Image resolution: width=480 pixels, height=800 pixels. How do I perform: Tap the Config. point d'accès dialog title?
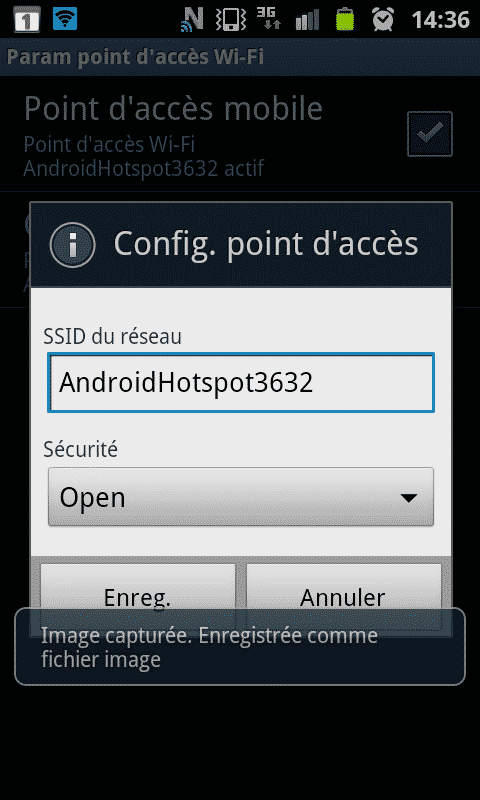[x=266, y=244]
